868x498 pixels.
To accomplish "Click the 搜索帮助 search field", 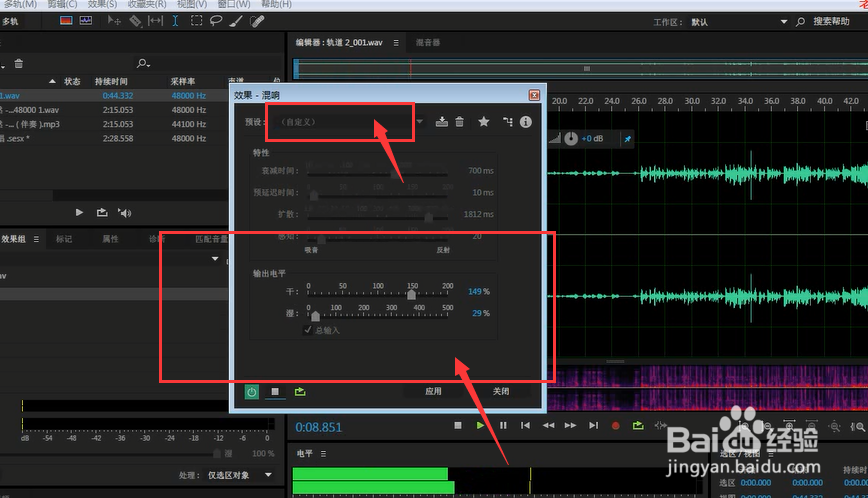I will 831,22.
